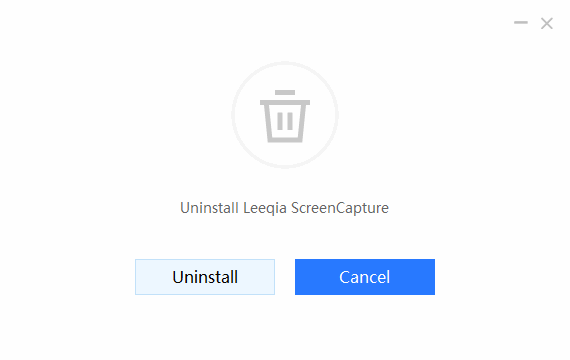
Task: Select the gray recycle bin graphic
Action: click(x=285, y=116)
